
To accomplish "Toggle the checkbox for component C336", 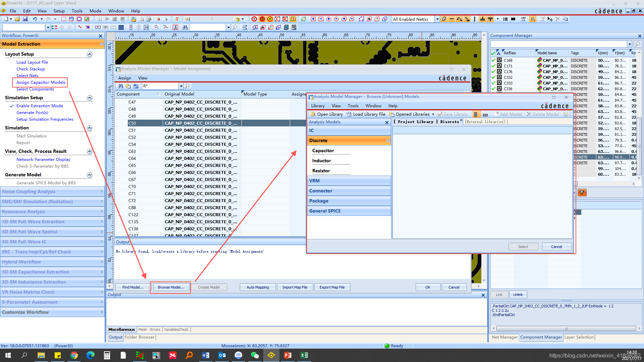I will tap(493, 89).
